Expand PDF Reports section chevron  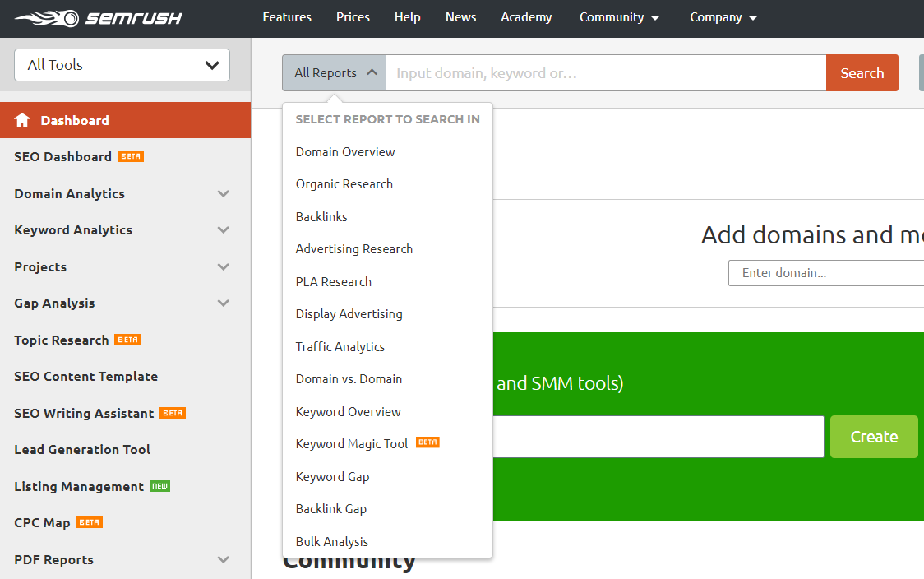click(x=223, y=559)
